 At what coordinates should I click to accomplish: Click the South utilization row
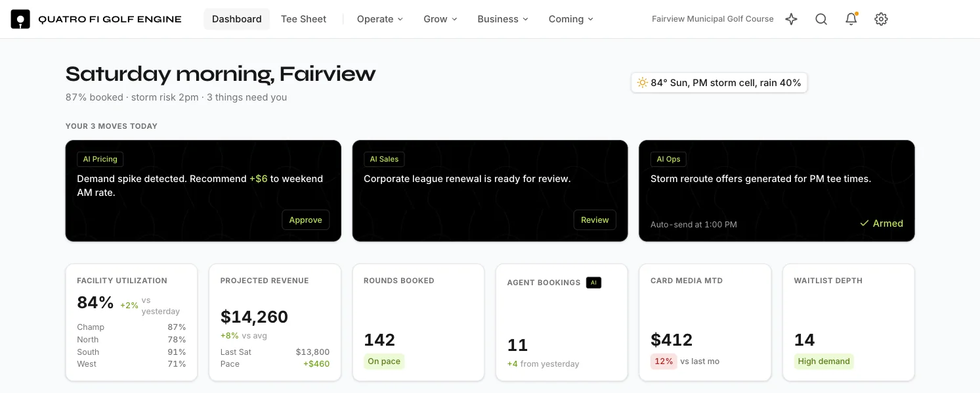[131, 352]
